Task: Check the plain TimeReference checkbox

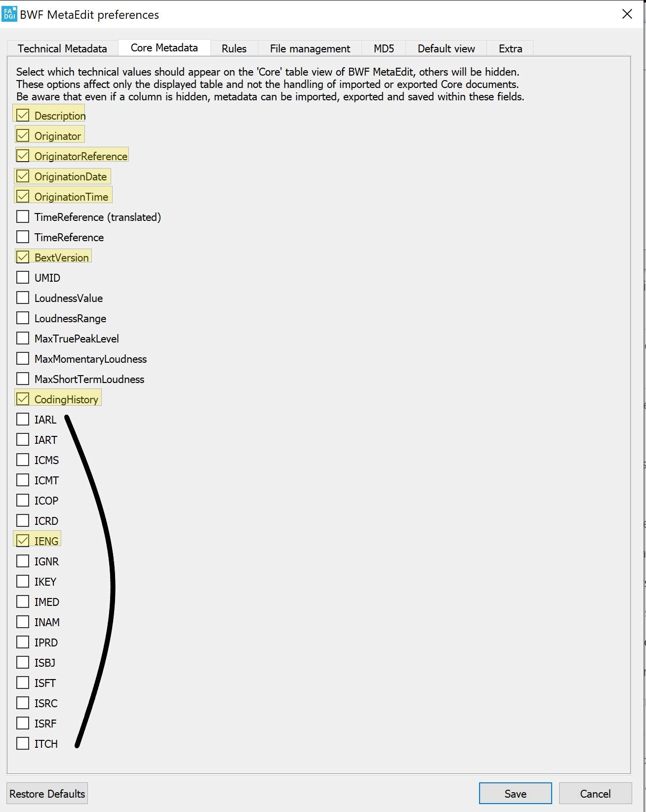Action: [x=23, y=237]
